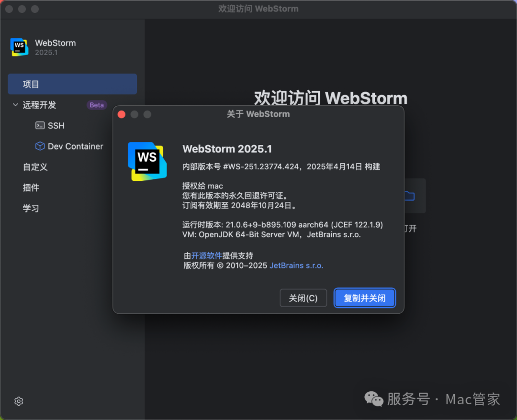Click the WebStorm logo in top-left corner
The height and width of the screenshot is (420, 517).
pyautogui.click(x=19, y=47)
